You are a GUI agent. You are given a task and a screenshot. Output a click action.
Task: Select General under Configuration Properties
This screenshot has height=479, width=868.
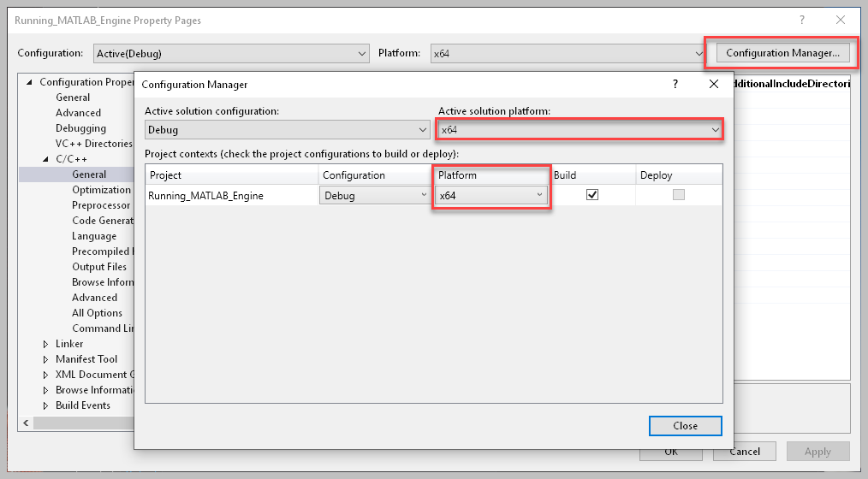[73, 98]
